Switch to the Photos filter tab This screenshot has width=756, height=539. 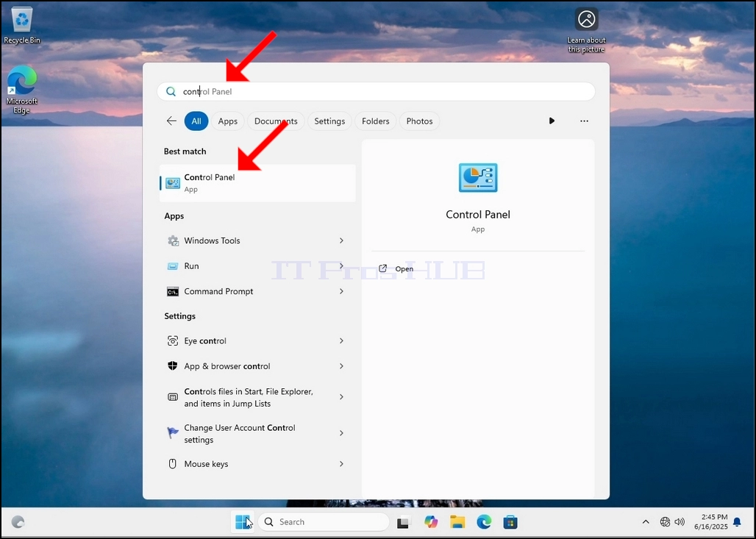(x=419, y=121)
